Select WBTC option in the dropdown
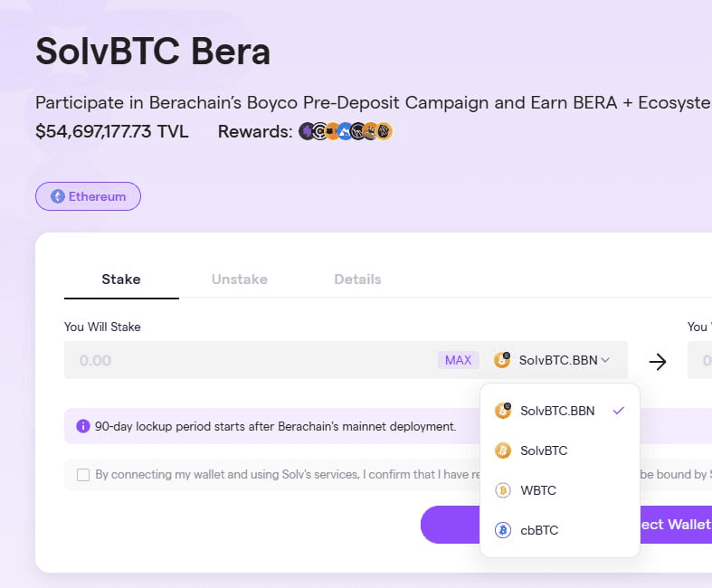 [538, 490]
